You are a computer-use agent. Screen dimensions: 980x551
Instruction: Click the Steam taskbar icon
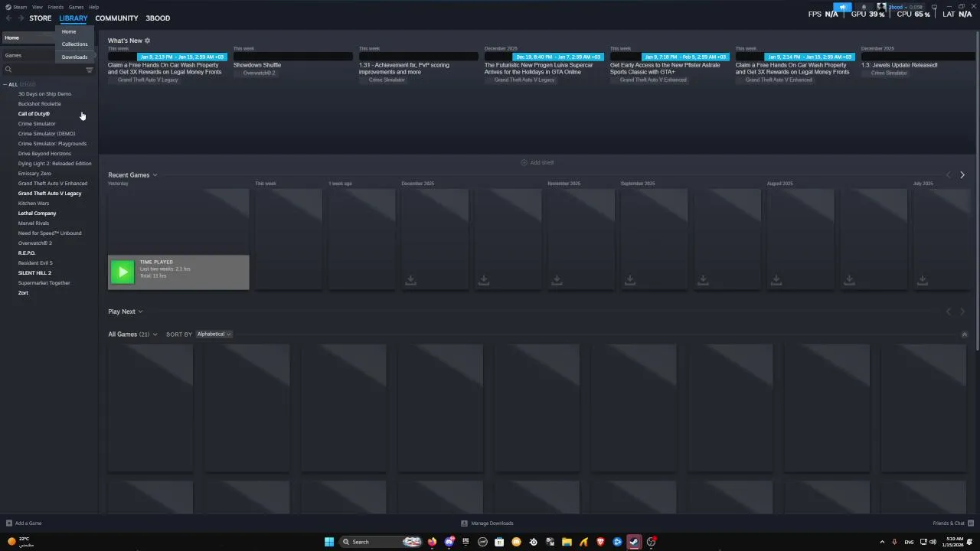coord(634,542)
